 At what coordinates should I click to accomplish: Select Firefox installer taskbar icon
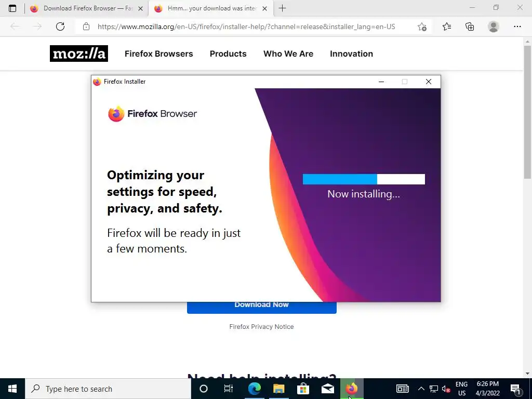point(352,389)
